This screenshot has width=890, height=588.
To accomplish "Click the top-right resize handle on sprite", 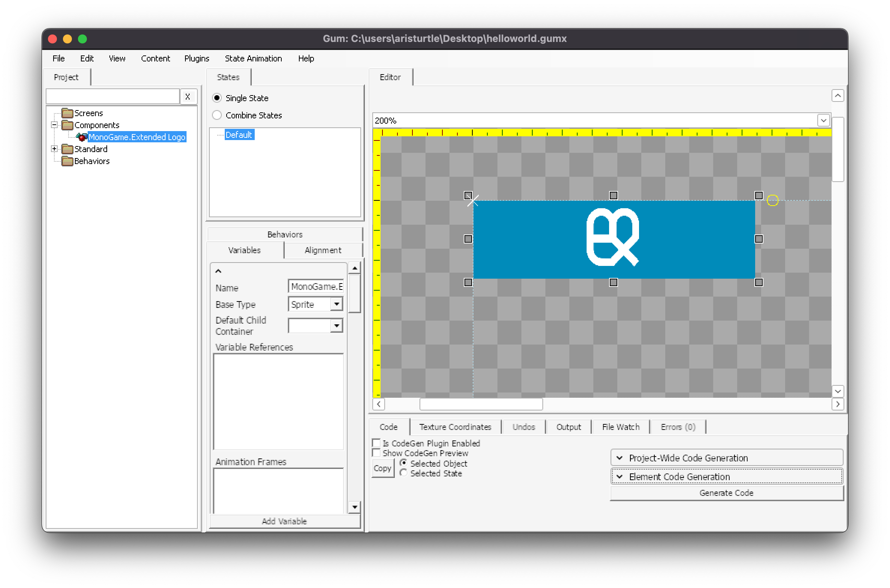I will (759, 196).
